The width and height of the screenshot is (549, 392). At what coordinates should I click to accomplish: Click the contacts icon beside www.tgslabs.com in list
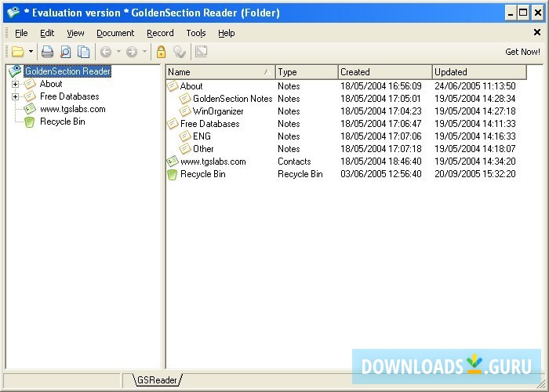173,161
